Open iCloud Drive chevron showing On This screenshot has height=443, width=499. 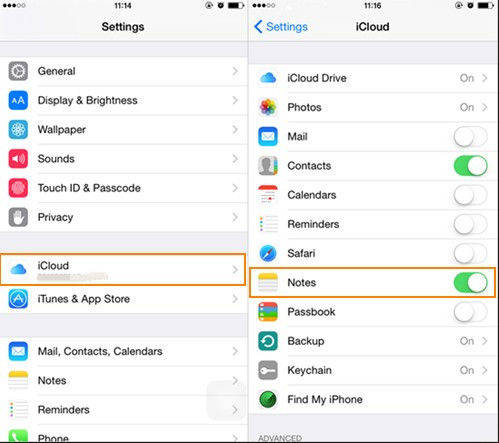pos(485,78)
